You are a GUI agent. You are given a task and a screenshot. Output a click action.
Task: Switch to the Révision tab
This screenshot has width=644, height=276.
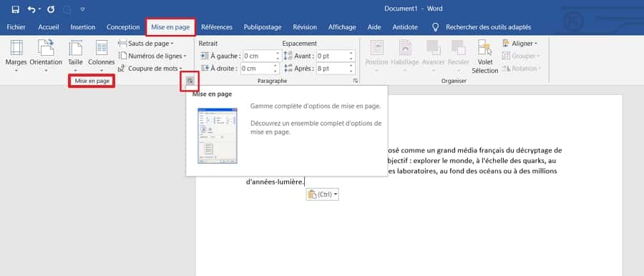305,27
